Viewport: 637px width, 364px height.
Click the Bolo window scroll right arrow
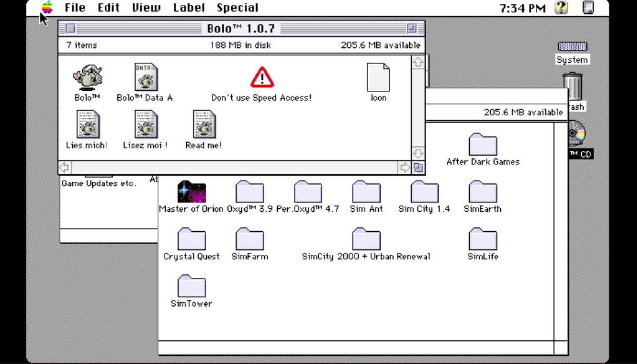(405, 168)
